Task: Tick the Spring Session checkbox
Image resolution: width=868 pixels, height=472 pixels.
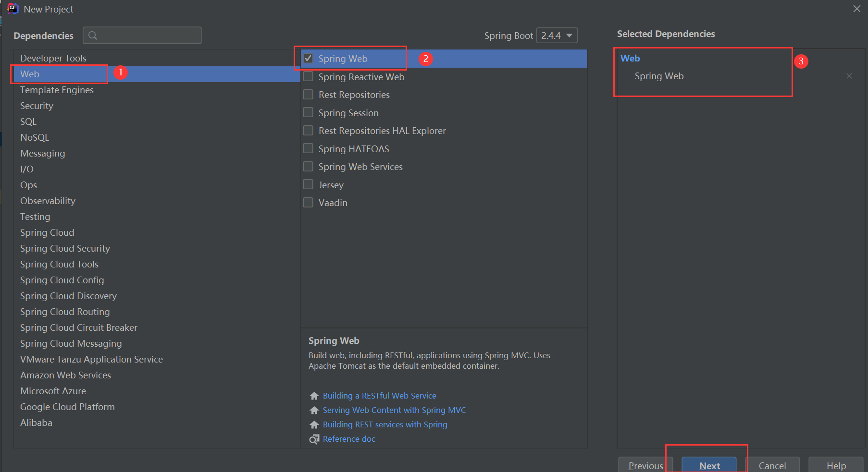Action: pyautogui.click(x=308, y=112)
